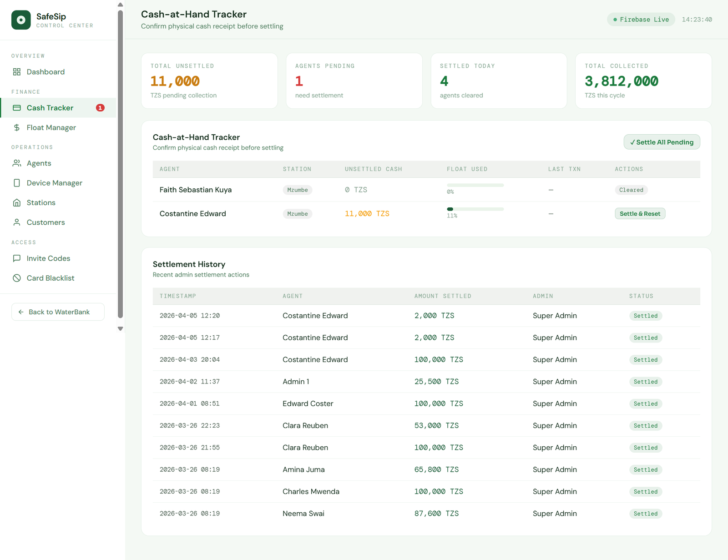Click the sidebar scrollbar down arrow
This screenshot has height=560, width=728.
click(x=120, y=328)
